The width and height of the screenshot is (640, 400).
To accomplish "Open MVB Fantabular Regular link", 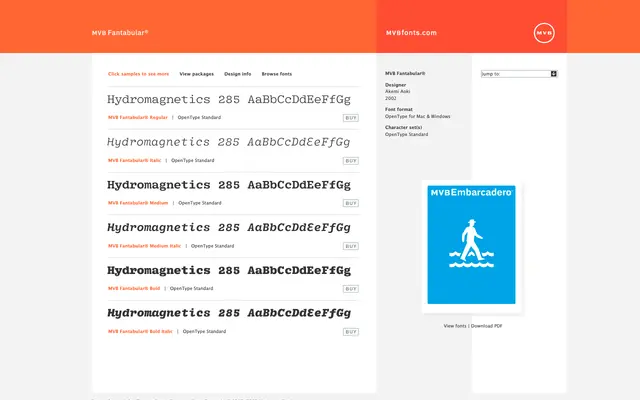I will click(x=138, y=118).
